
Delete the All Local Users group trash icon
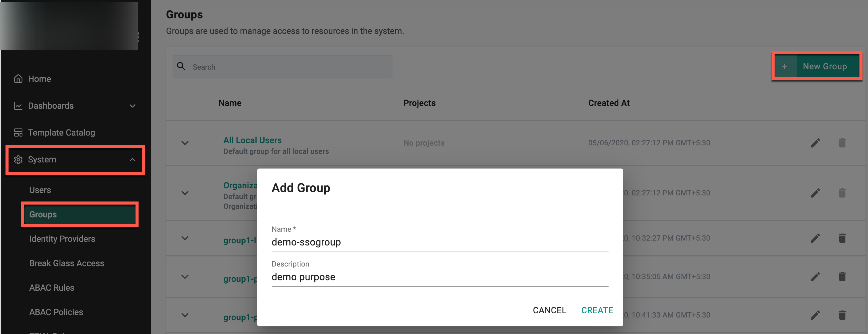tap(842, 143)
